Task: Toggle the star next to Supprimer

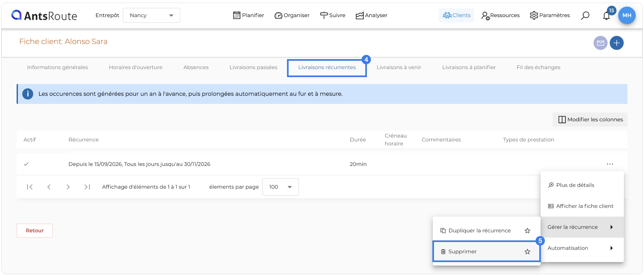Action: (x=527, y=251)
